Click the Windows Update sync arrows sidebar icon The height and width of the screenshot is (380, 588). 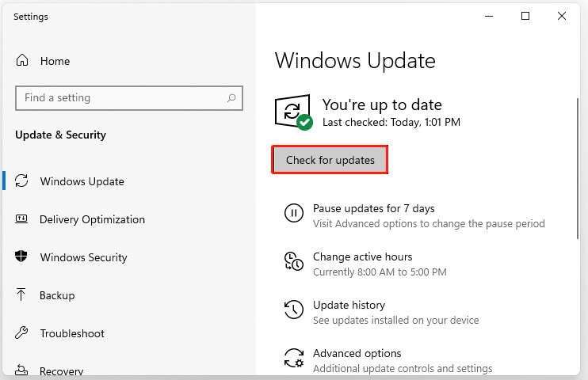(x=21, y=180)
